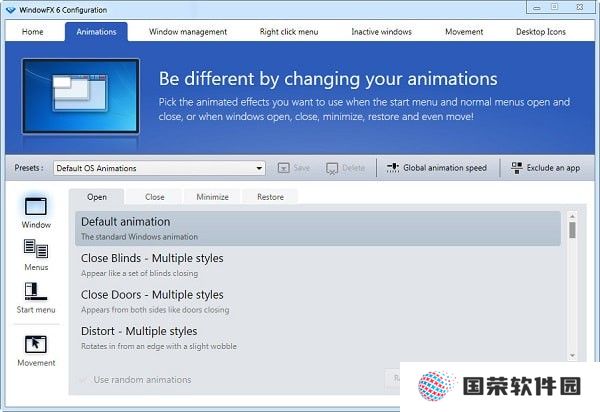Select the Movement icon in the sidebar
The width and height of the screenshot is (600, 412).
click(36, 344)
